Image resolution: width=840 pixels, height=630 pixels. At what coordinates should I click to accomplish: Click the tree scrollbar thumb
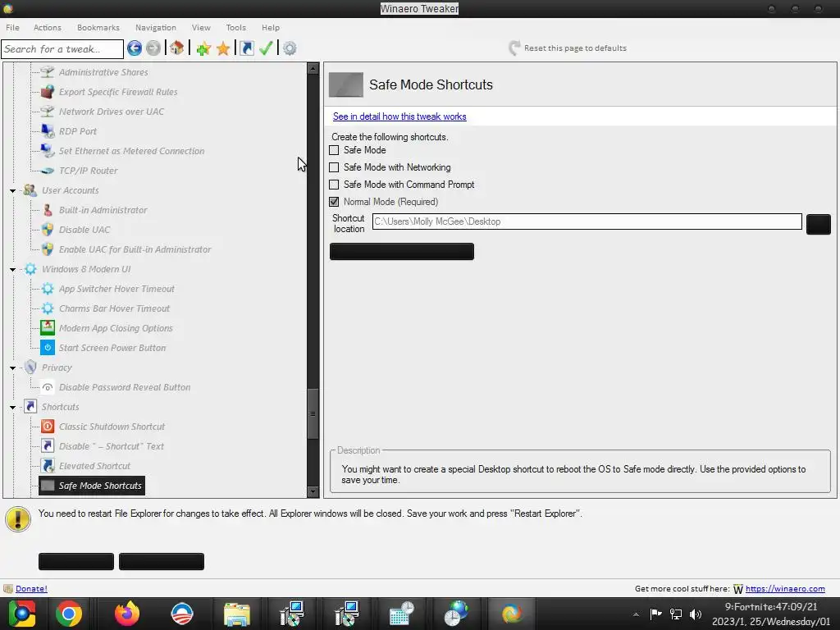click(313, 413)
